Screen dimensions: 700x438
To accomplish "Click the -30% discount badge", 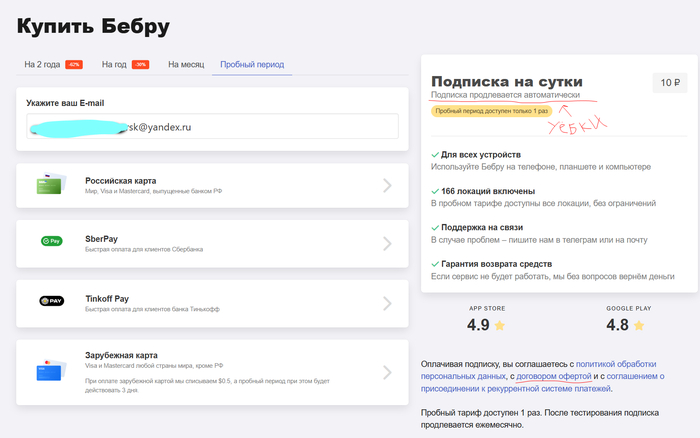I will click(x=140, y=65).
